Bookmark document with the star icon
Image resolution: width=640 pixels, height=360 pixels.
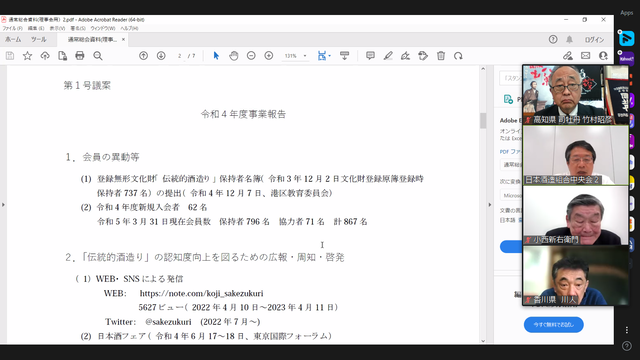click(27, 56)
